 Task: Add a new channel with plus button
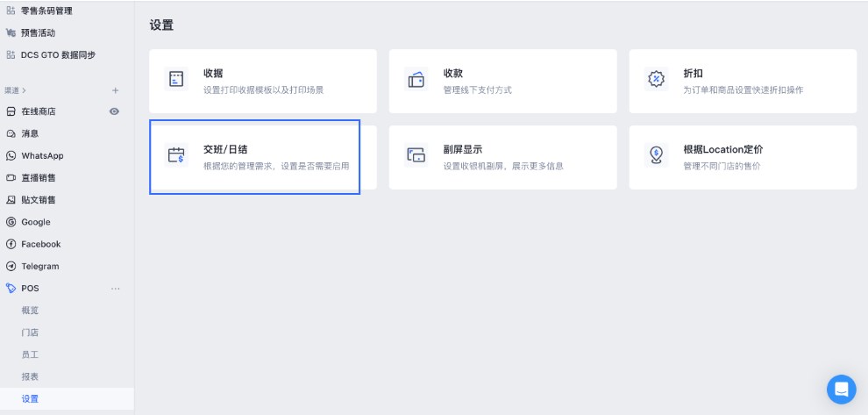[x=115, y=90]
